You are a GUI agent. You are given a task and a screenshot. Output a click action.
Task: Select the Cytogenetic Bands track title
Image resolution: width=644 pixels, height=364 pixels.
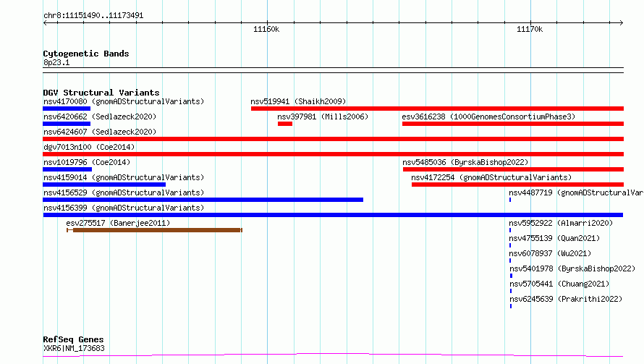pos(86,54)
